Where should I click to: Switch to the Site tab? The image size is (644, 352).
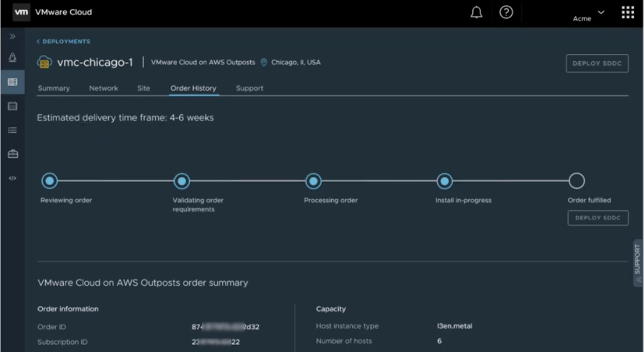pyautogui.click(x=144, y=88)
